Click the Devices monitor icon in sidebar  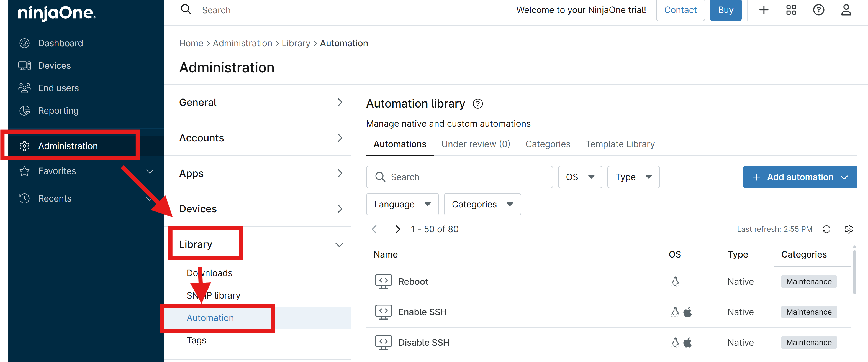coord(25,65)
